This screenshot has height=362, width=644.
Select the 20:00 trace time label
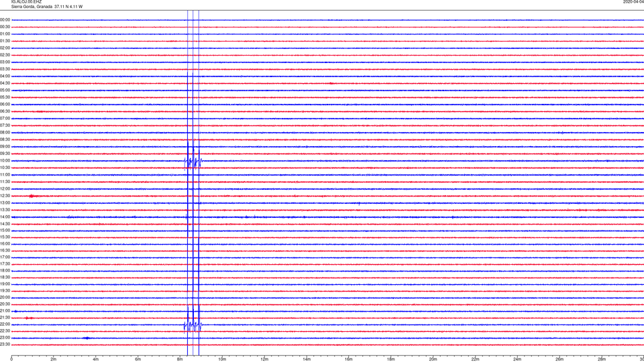pos(5,298)
